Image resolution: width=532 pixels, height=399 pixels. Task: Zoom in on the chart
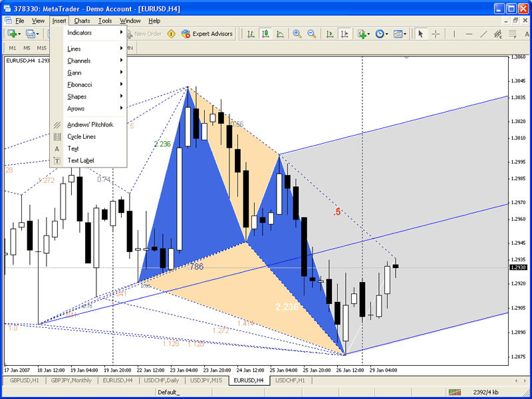coord(297,34)
